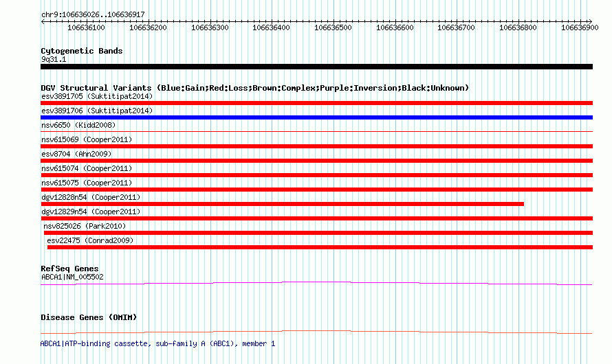
Task: Open esv3891705 (Suktitipat2014) variant label
Action: [x=97, y=96]
